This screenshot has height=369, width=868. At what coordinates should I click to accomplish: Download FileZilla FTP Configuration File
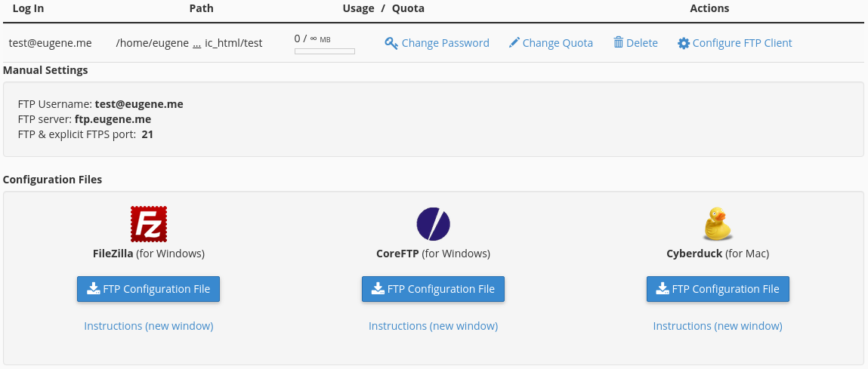[x=148, y=289]
